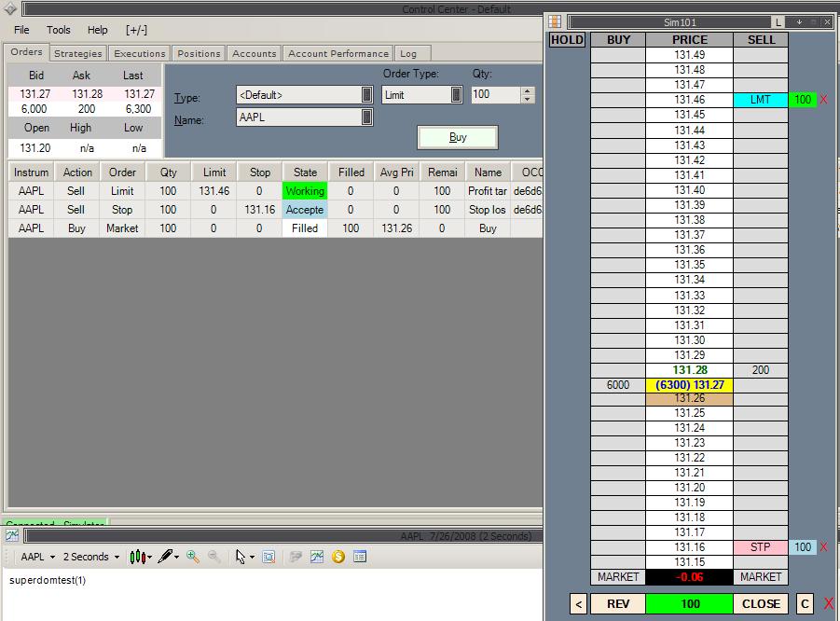Click the C button in SuperDOM

coord(805,604)
